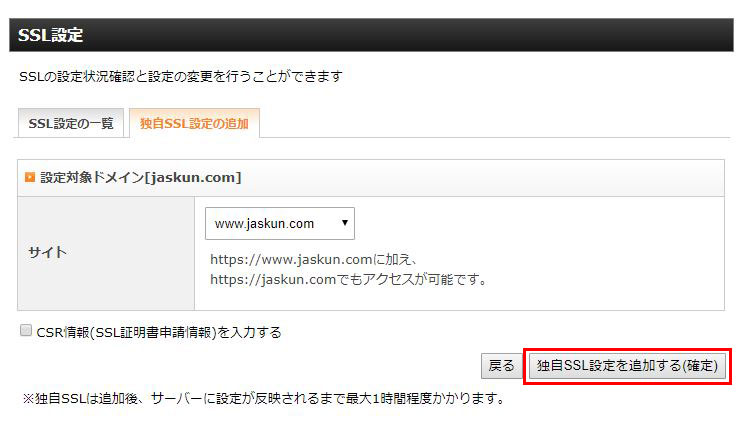
Task: Click the SSL設定 page title in the header
Action: [x=51, y=35]
